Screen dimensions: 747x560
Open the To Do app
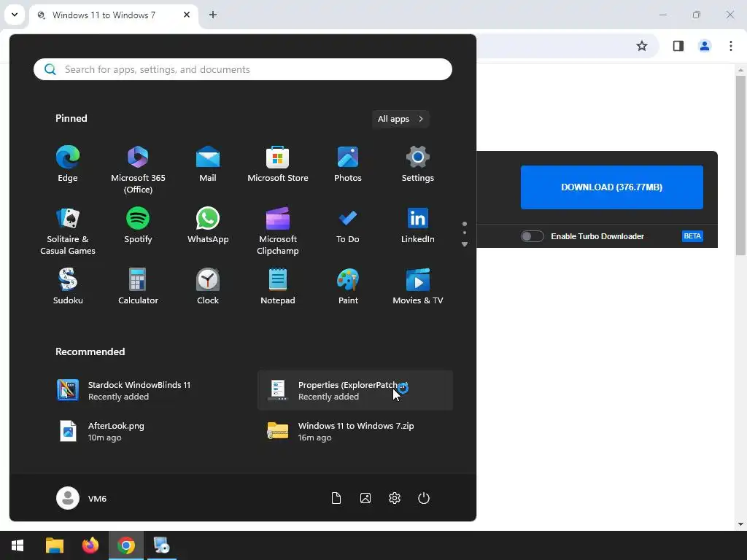point(348,226)
